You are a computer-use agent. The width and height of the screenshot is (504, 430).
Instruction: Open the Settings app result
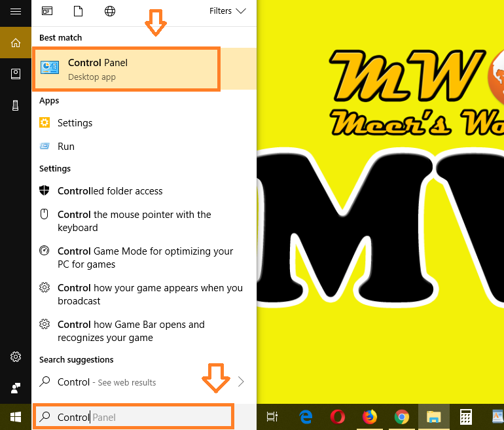click(144, 123)
